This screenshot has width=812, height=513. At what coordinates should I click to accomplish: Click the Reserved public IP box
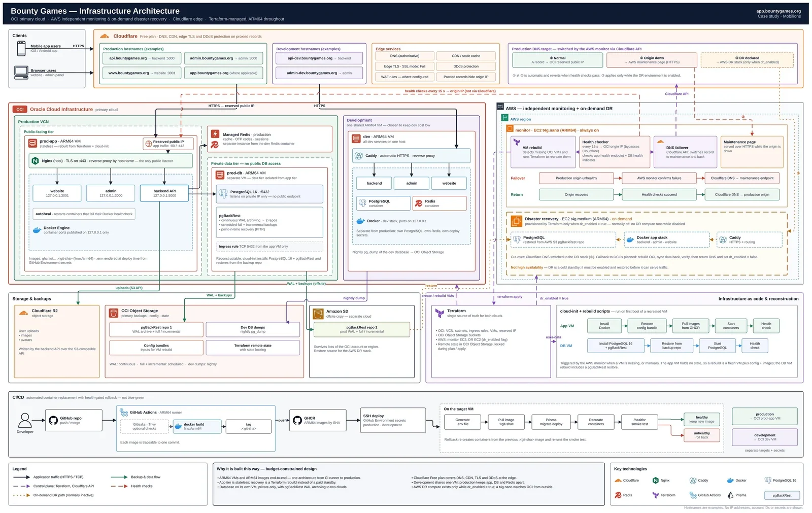pyautogui.click(x=169, y=144)
